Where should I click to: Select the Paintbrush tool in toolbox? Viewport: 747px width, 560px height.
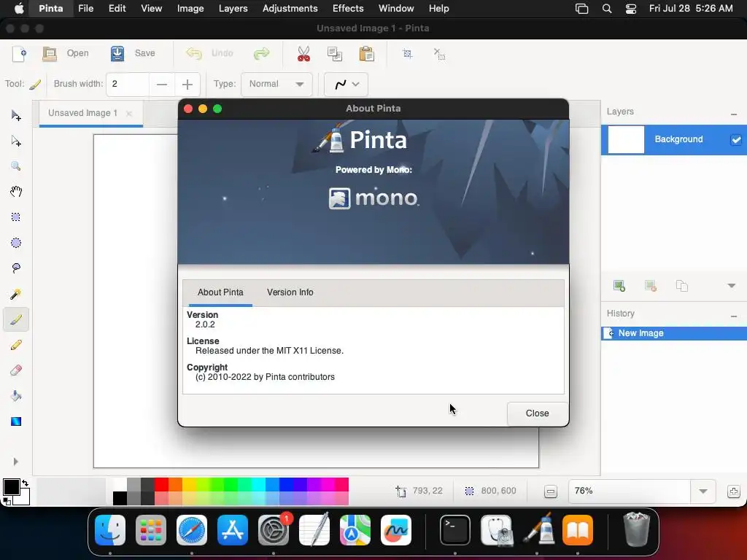[x=16, y=319]
